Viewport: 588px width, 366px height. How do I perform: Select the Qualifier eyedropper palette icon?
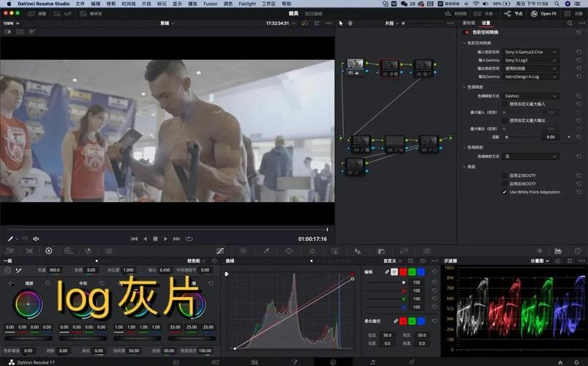(266, 251)
